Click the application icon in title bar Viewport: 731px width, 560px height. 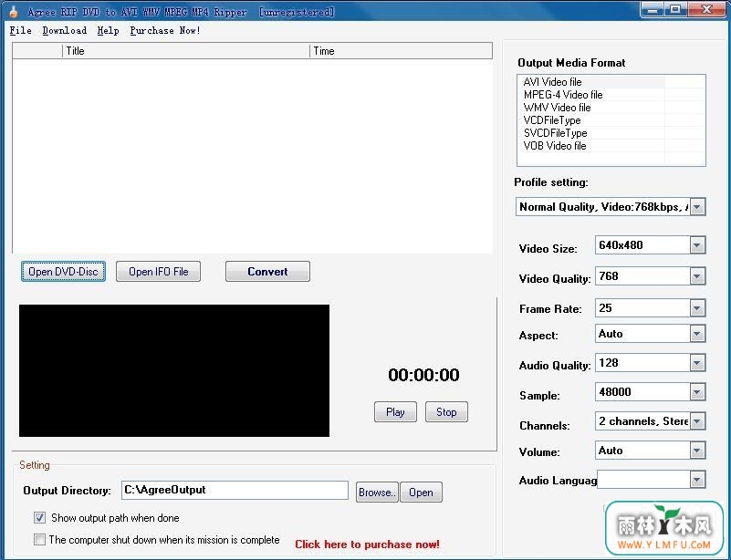[x=14, y=11]
